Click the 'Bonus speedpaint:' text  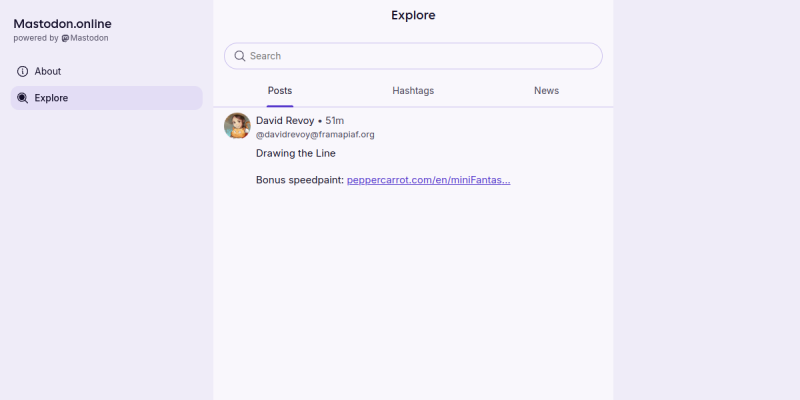coord(300,180)
